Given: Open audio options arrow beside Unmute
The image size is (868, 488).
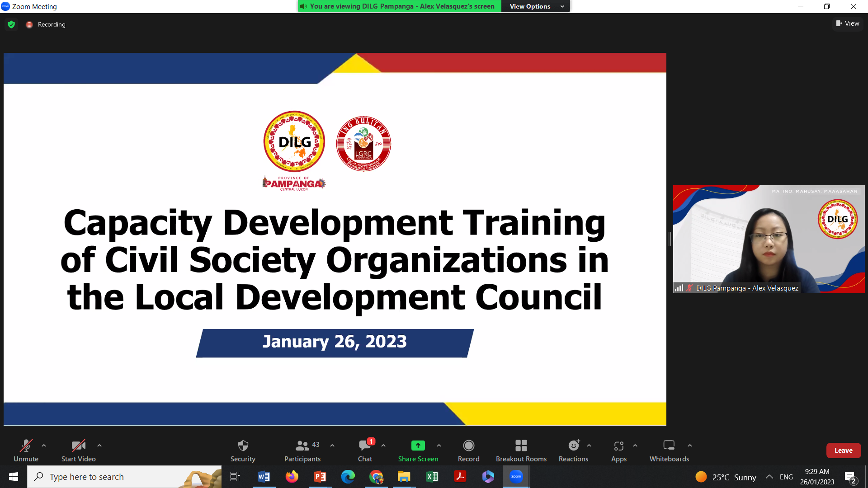Looking at the screenshot, I should point(44,446).
